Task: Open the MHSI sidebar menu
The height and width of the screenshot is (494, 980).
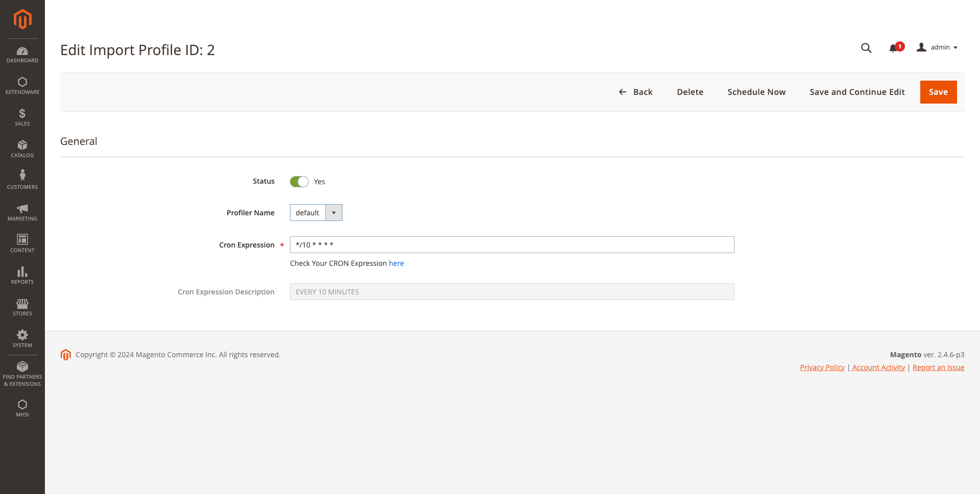Action: 22,409
